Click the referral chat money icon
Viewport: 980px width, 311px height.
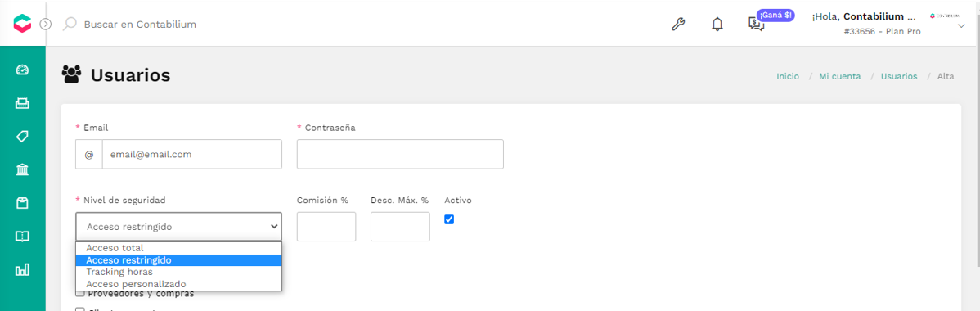[756, 25]
